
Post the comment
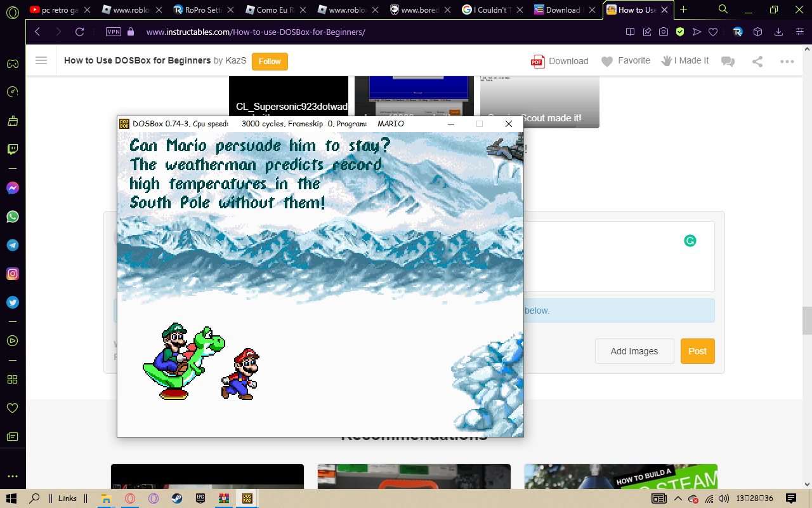[697, 351]
